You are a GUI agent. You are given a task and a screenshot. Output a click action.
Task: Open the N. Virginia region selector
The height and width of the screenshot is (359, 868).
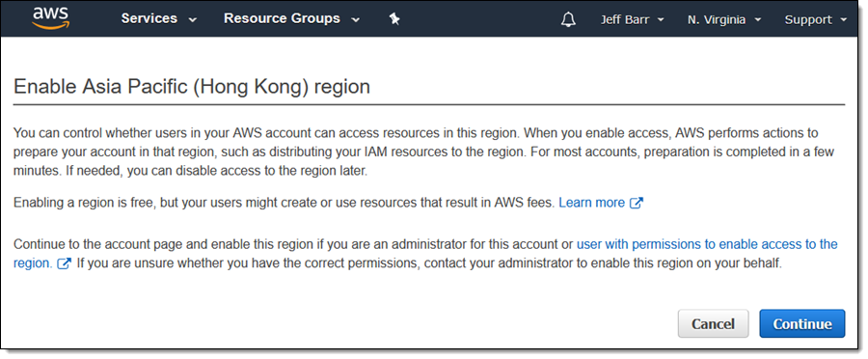tap(724, 19)
